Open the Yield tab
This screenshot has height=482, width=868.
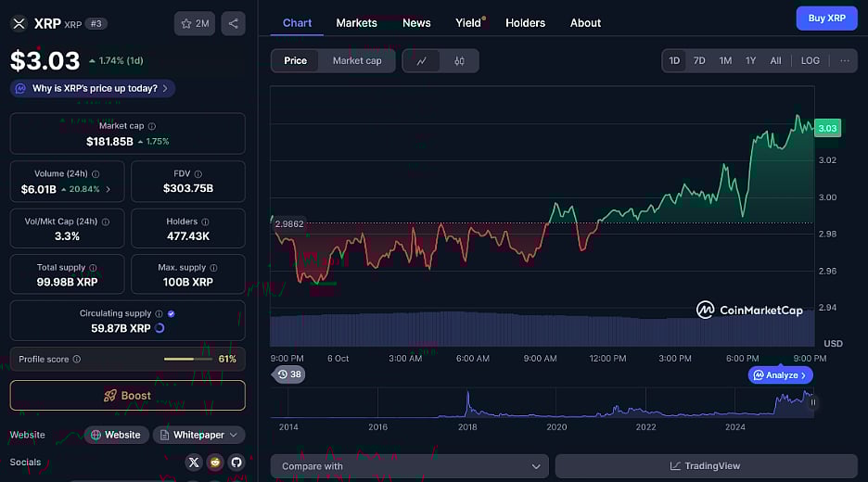click(x=468, y=23)
